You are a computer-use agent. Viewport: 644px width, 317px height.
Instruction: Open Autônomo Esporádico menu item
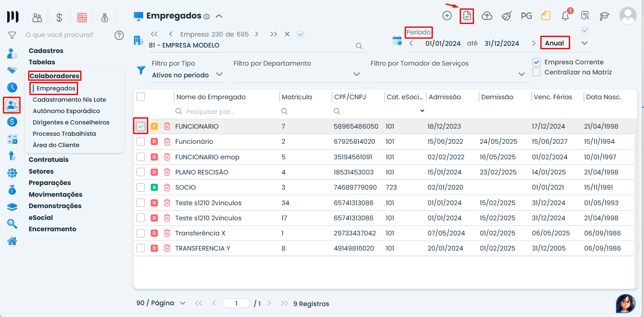66,111
